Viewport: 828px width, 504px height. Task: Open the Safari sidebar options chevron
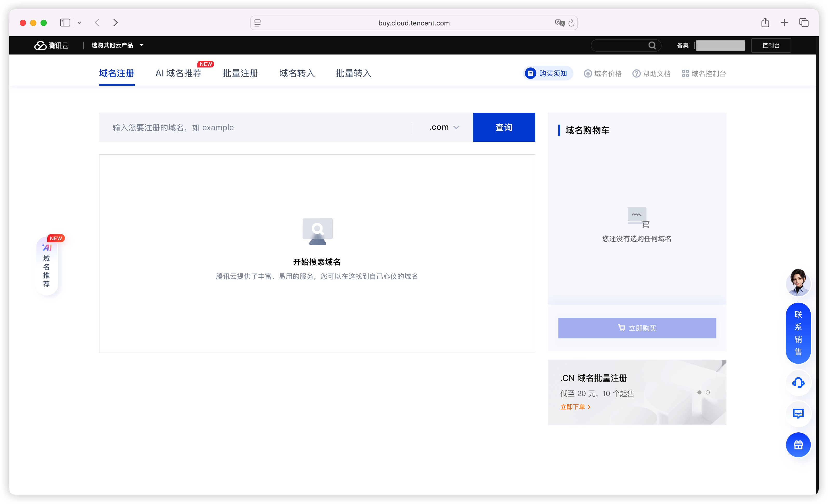(79, 23)
